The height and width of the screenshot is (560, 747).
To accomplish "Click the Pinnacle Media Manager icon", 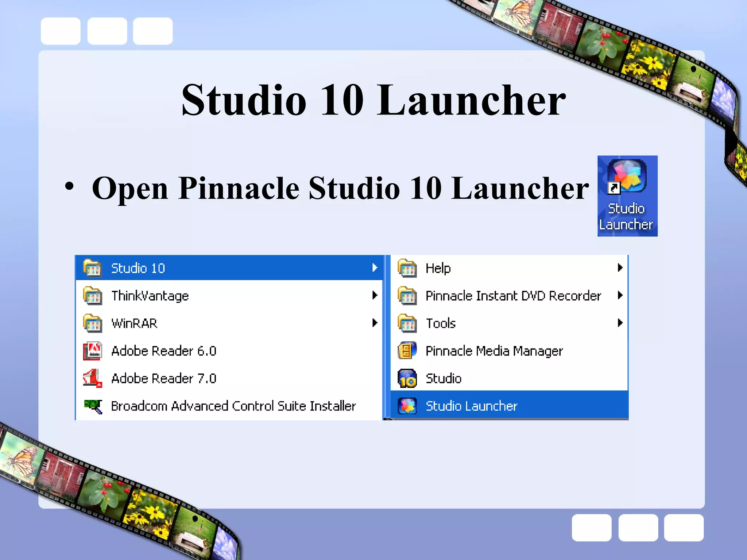I will click(407, 351).
